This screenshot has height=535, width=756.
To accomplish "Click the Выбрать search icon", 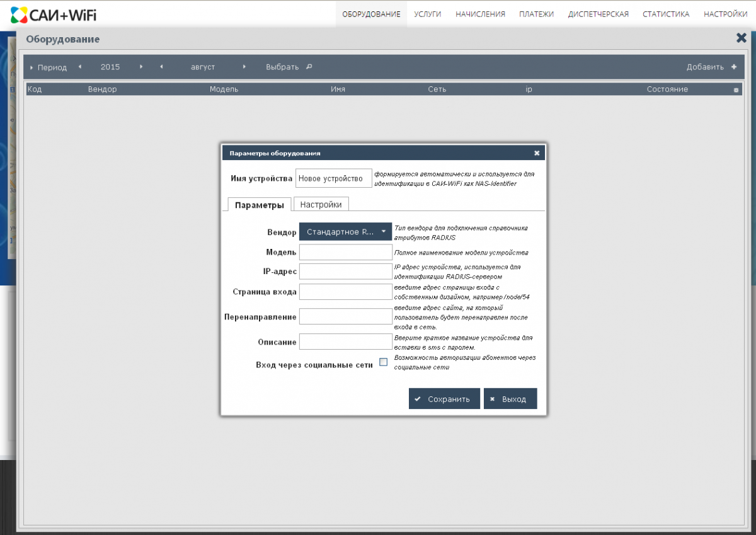I will (x=309, y=66).
